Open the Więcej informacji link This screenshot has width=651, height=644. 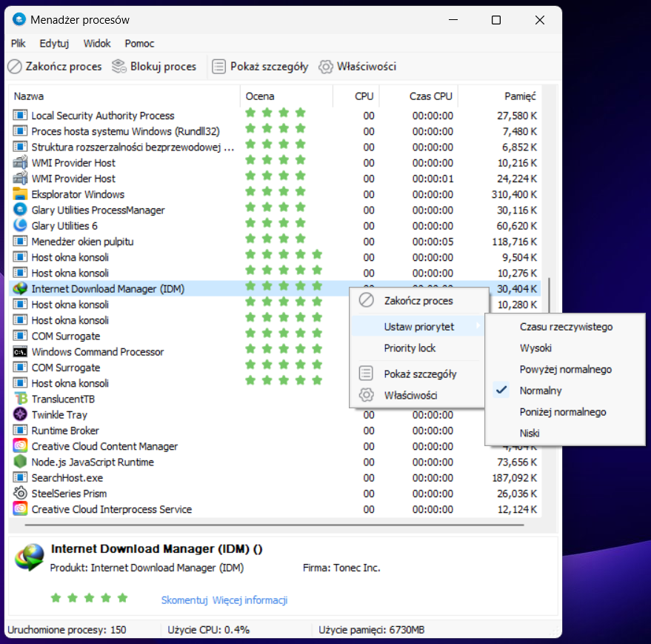click(x=250, y=600)
